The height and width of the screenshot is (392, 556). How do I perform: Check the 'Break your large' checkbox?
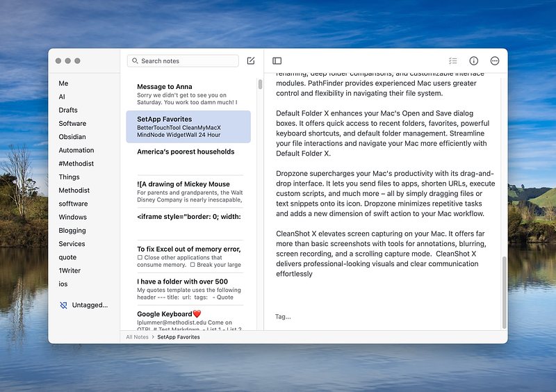coord(193,265)
